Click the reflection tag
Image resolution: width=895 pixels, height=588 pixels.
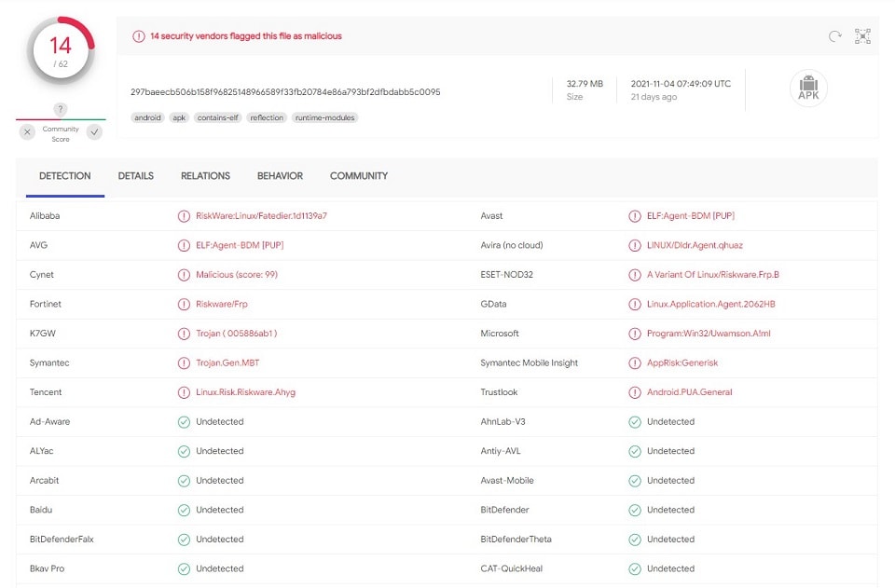coord(267,117)
